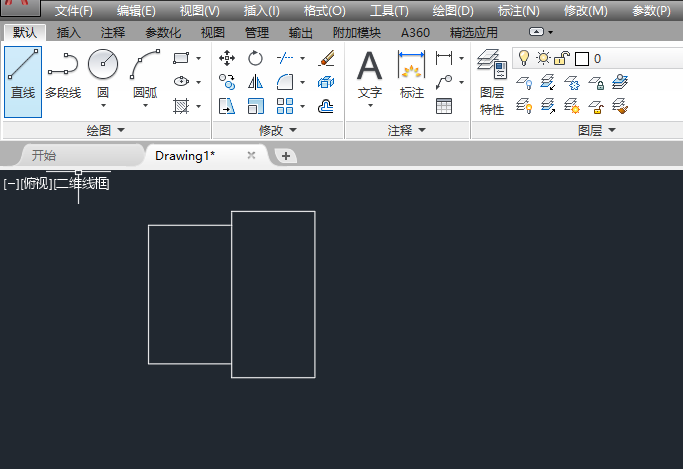The height and width of the screenshot is (469, 683).
Task: Activate the Trim tool icon
Action: coord(285,58)
